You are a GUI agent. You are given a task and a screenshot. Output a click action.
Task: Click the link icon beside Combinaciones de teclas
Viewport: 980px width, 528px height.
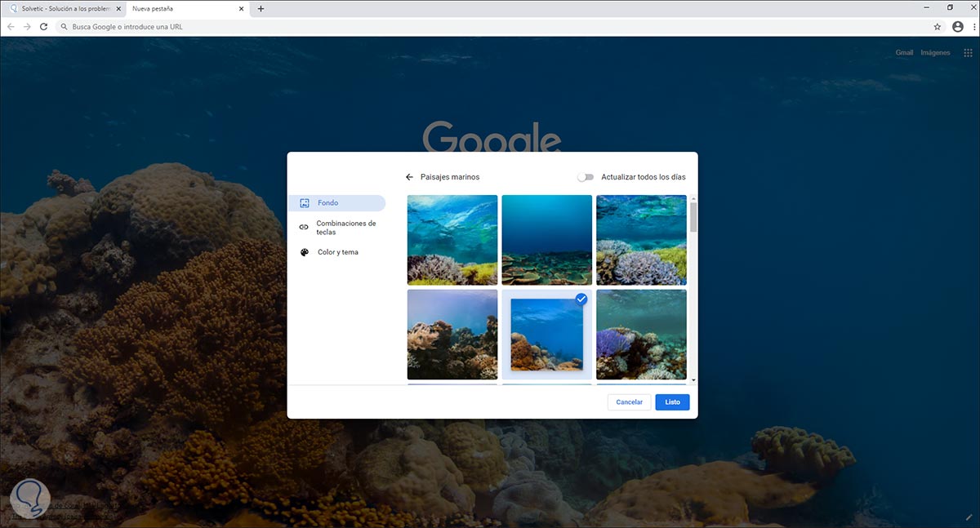[304, 227]
